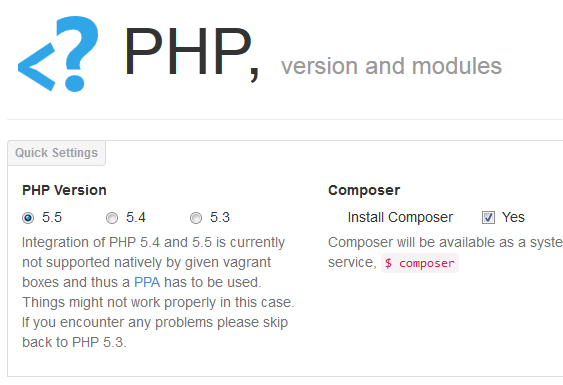
Task: Click the Install Composer field label
Action: pos(400,217)
